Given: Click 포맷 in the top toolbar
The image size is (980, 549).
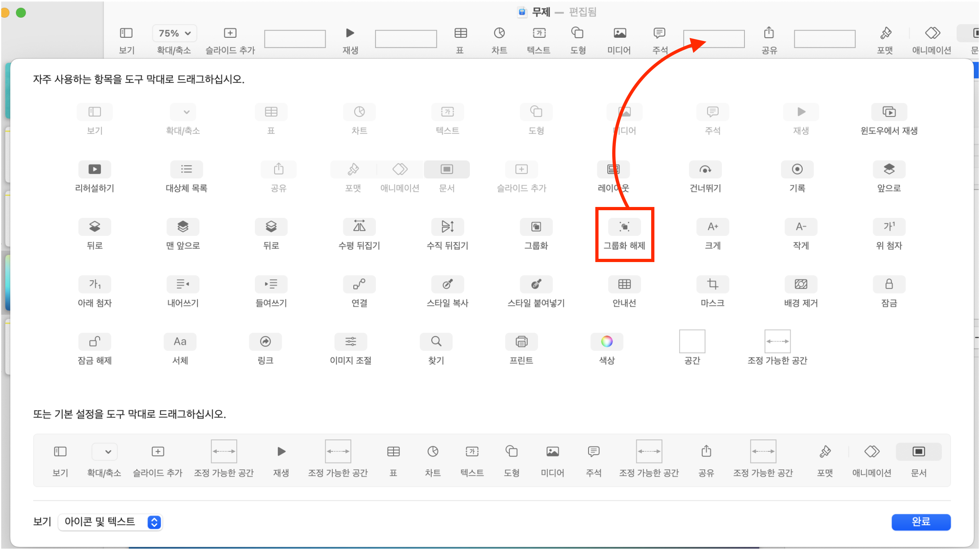Looking at the screenshot, I should click(886, 34).
